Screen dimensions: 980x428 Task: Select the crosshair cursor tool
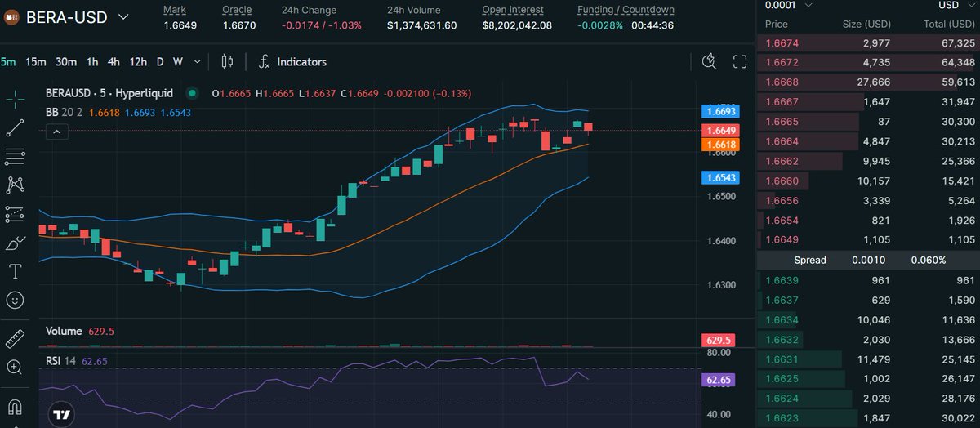click(x=15, y=99)
